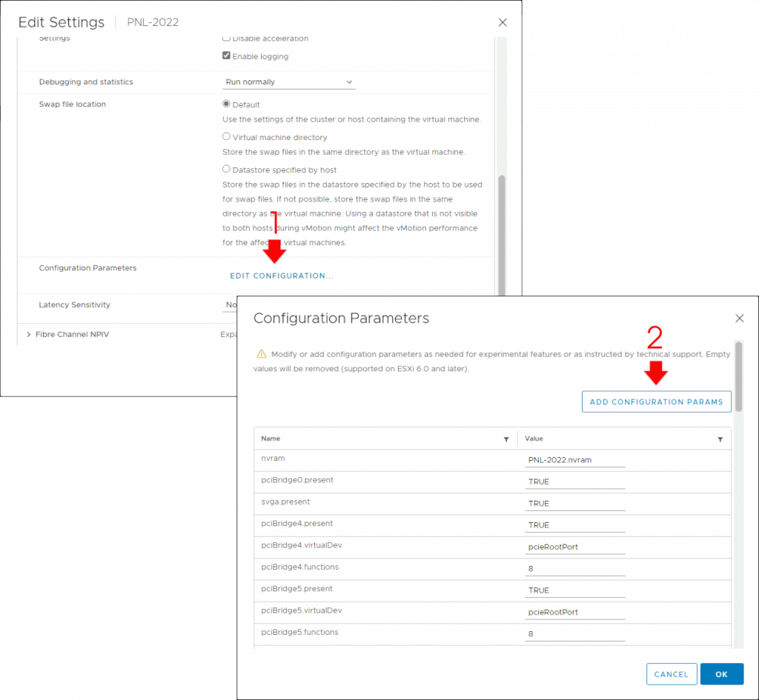Click ADD CONFIGURATION PARAMS button
Image resolution: width=759 pixels, height=700 pixels.
coord(656,402)
